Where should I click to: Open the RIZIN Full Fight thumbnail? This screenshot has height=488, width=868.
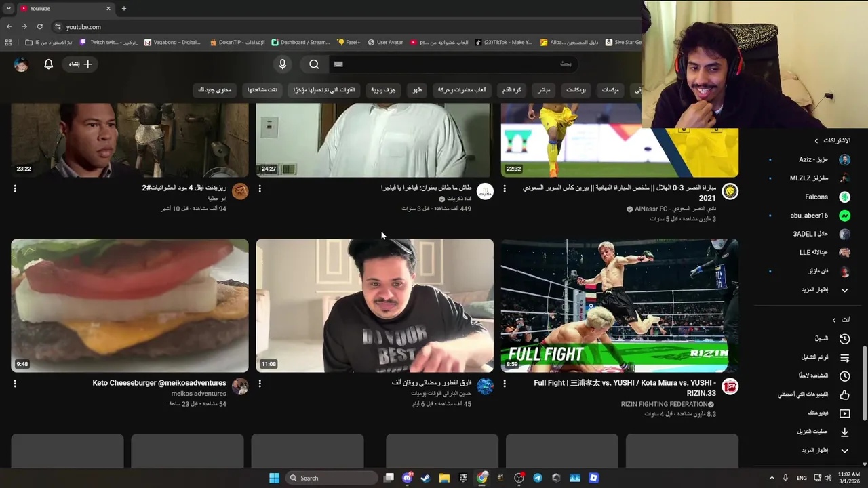coord(619,305)
